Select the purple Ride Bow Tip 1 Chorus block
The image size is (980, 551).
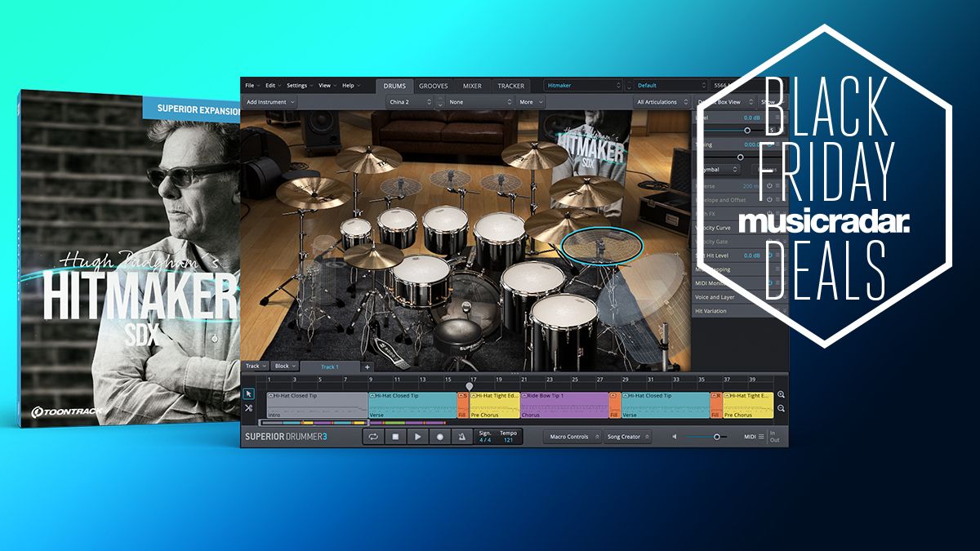pos(563,405)
